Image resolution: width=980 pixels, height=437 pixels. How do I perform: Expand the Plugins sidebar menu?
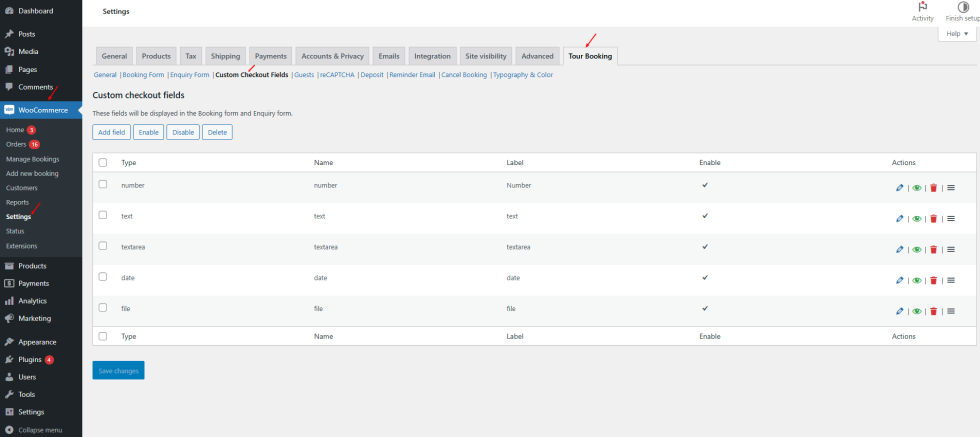pos(31,359)
